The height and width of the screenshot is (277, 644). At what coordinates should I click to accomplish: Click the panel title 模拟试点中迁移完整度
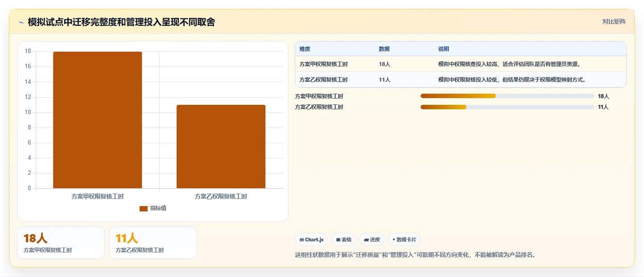click(x=121, y=22)
